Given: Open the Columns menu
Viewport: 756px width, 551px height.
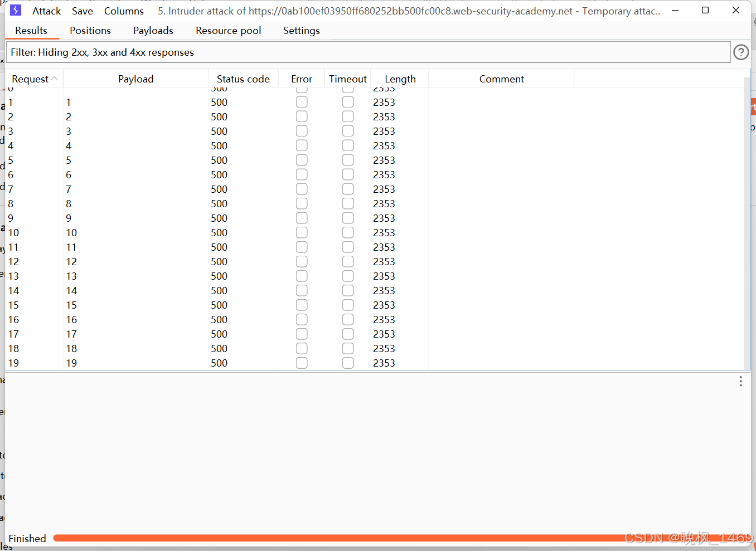Looking at the screenshot, I should 123,10.
